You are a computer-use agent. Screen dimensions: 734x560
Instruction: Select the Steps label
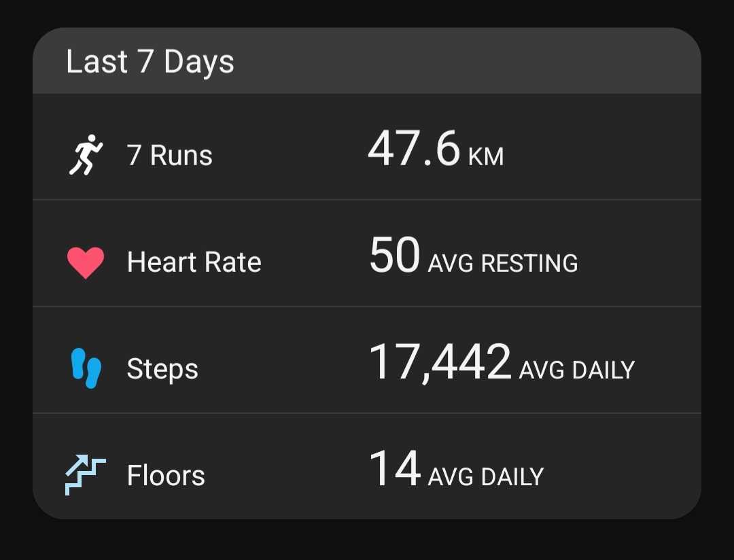pyautogui.click(x=162, y=369)
